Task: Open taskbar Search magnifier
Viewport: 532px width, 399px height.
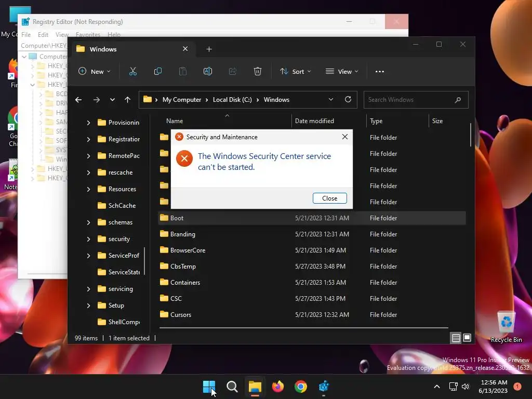Action: 232,387
